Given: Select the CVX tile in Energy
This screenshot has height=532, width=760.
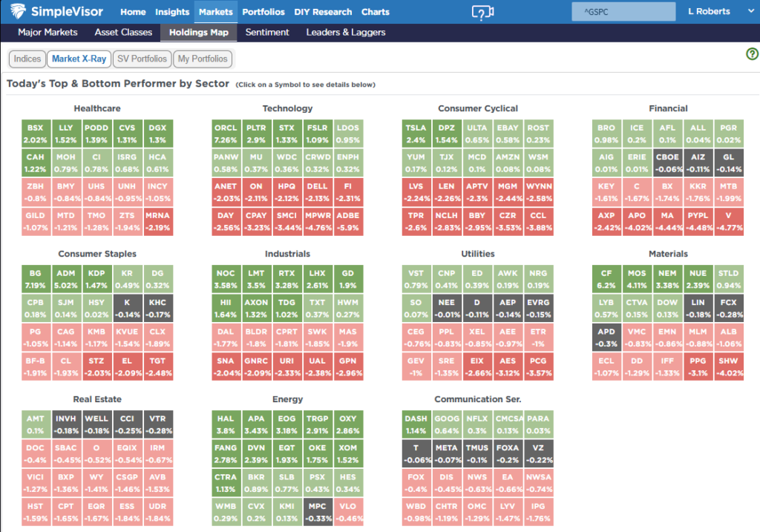Looking at the screenshot, I should coord(256,512).
